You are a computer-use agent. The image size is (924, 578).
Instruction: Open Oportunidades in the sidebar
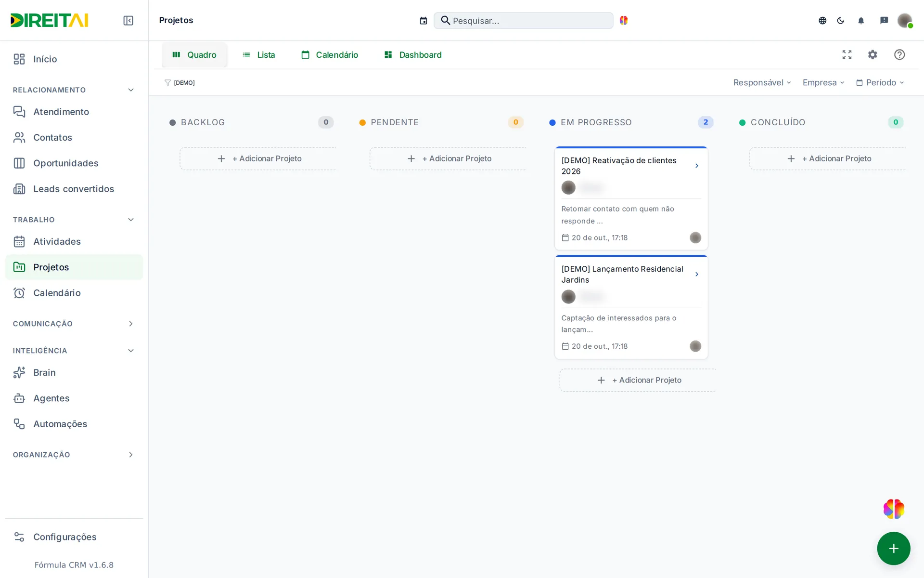click(74, 163)
